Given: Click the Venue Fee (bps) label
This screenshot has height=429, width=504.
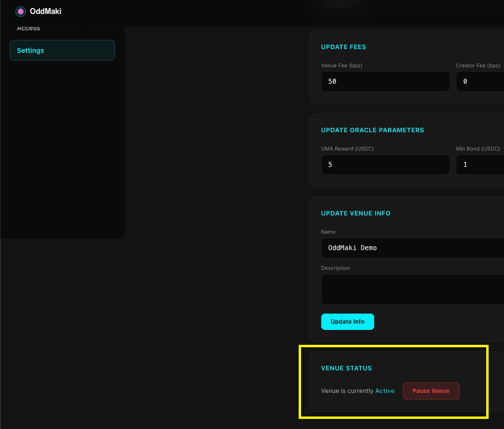Looking at the screenshot, I should click(x=341, y=65).
